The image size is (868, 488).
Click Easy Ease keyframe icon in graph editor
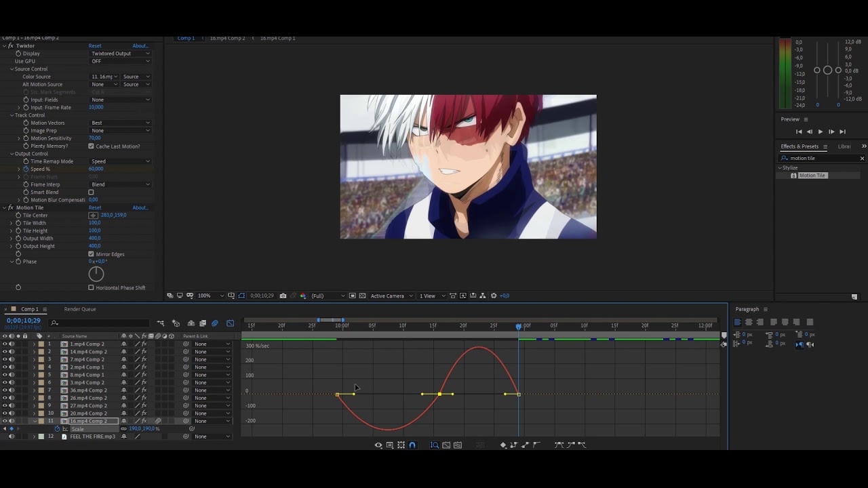pos(559,445)
